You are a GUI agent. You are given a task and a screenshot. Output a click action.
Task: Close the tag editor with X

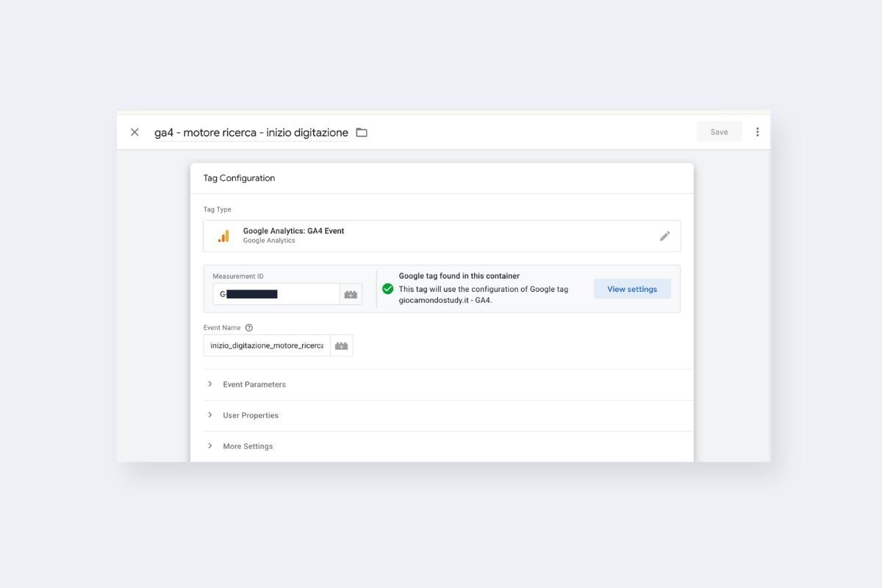tap(135, 132)
